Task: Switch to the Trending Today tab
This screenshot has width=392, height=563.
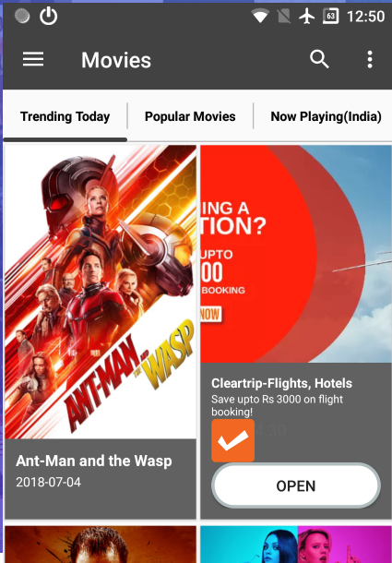Action: point(65,116)
